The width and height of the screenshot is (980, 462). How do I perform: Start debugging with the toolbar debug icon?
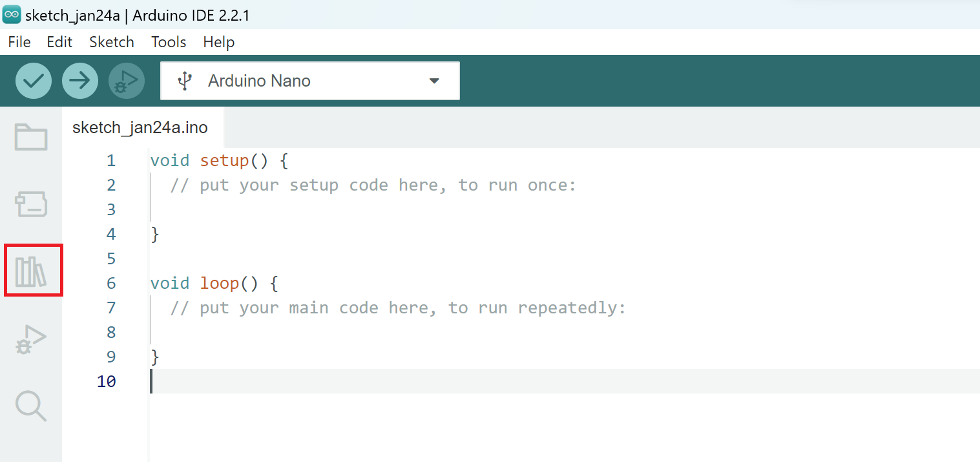[x=127, y=81]
